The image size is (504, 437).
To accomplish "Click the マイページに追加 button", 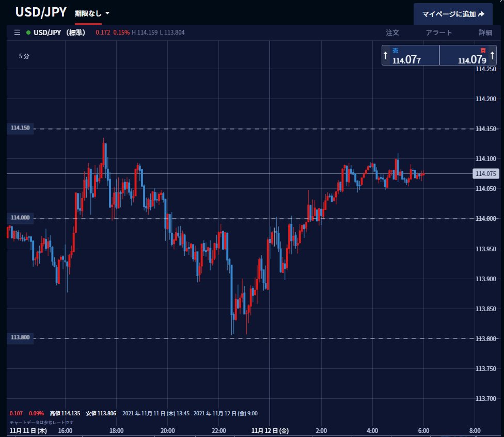I will pos(453,14).
